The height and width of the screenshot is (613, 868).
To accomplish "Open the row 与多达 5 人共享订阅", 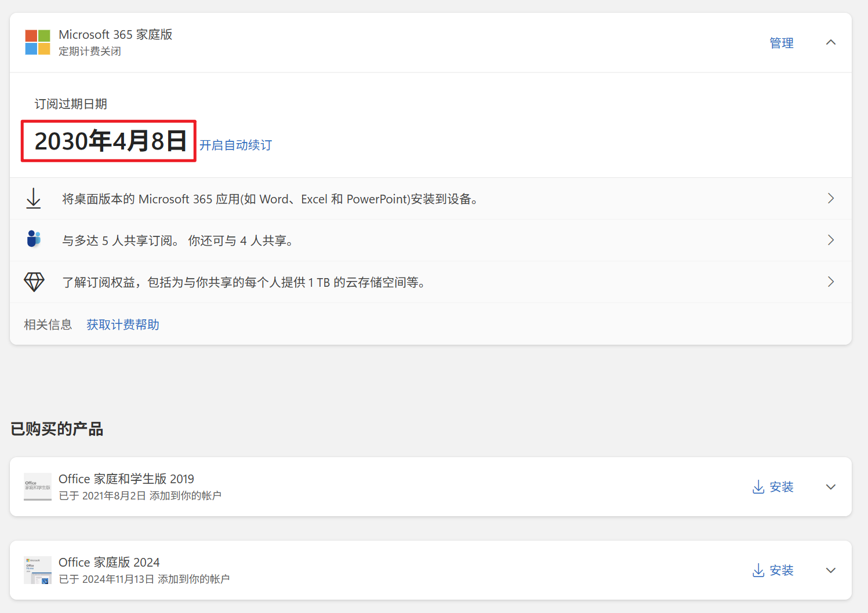I will pyautogui.click(x=431, y=240).
